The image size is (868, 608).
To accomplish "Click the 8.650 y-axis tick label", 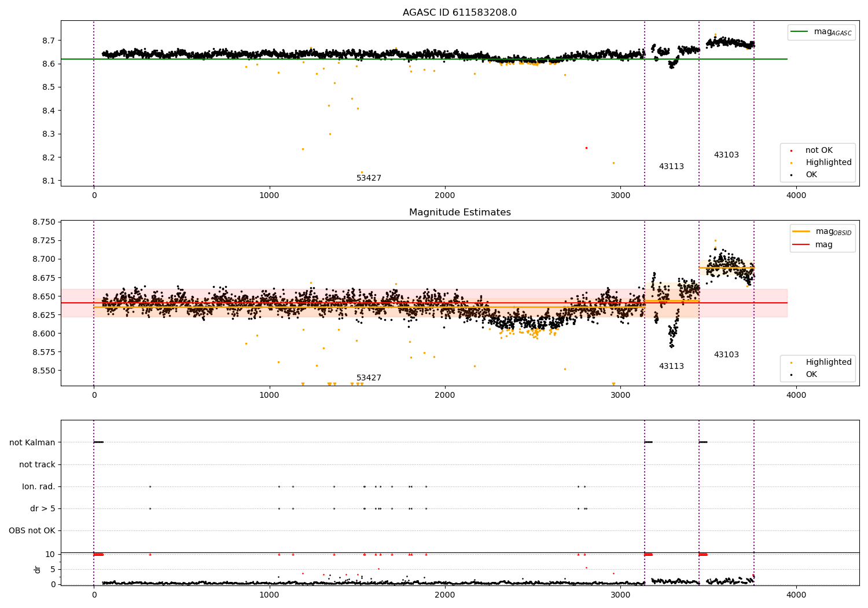I will (x=44, y=296).
